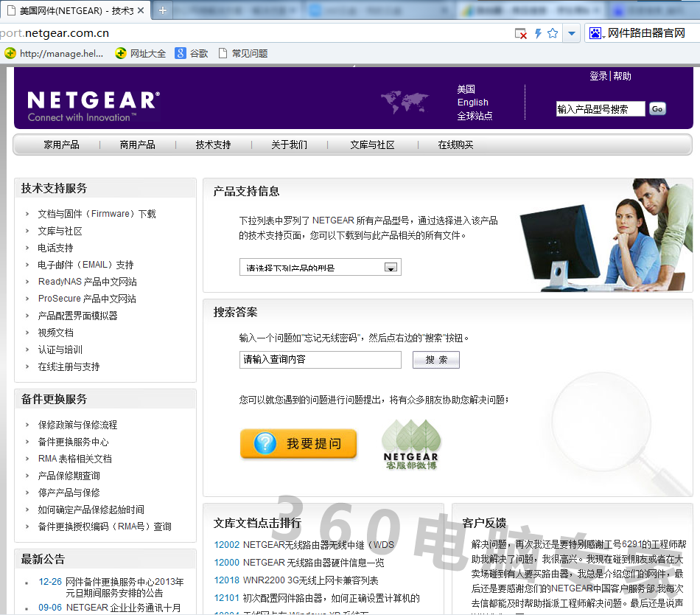
Task: Open 电话支持 link
Action: click(55, 248)
